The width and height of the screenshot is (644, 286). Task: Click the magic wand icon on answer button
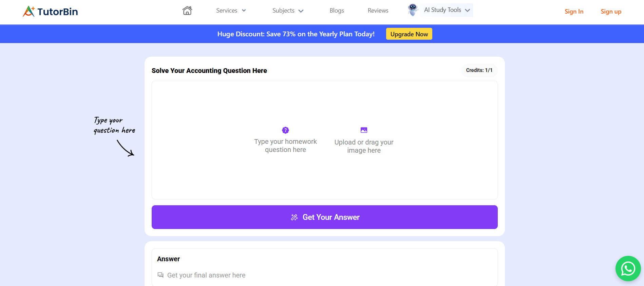coord(294,217)
